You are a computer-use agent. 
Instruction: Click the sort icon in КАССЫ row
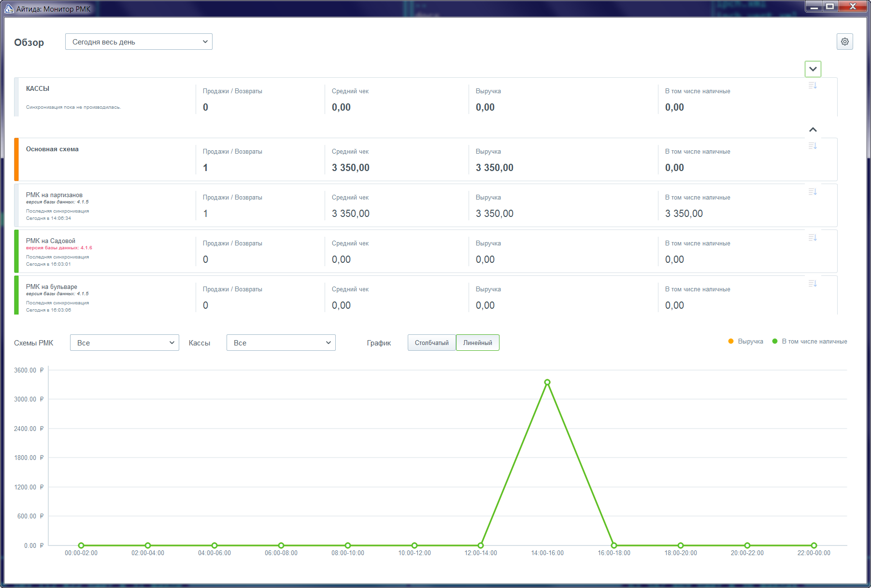pyautogui.click(x=813, y=86)
